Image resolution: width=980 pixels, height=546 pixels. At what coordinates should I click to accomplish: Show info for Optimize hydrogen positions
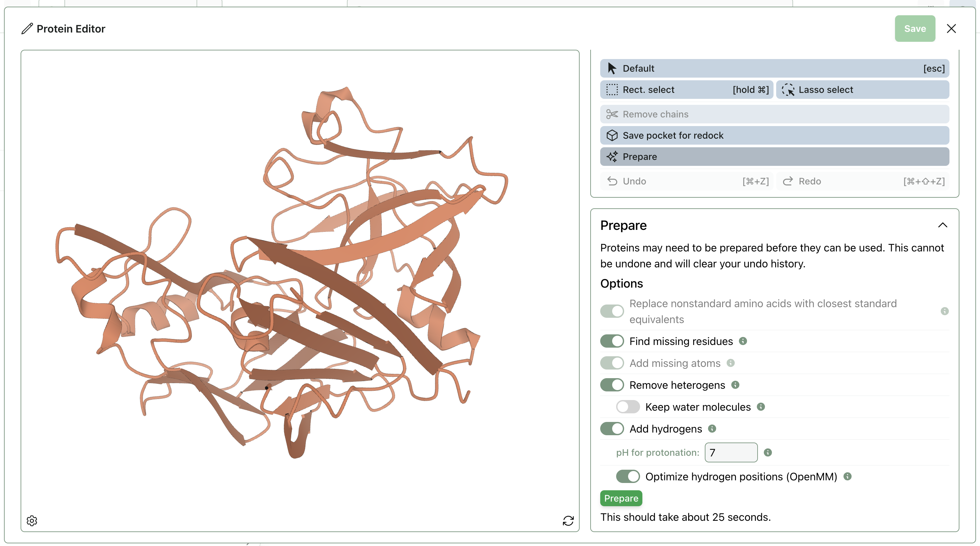848,476
